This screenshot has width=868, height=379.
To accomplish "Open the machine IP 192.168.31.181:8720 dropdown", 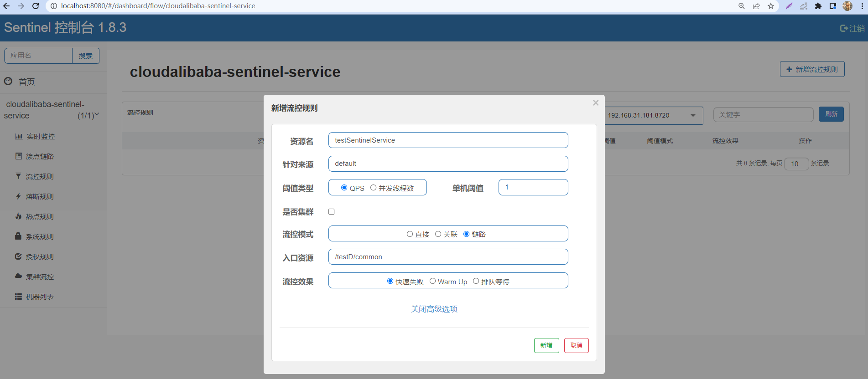I will [654, 115].
